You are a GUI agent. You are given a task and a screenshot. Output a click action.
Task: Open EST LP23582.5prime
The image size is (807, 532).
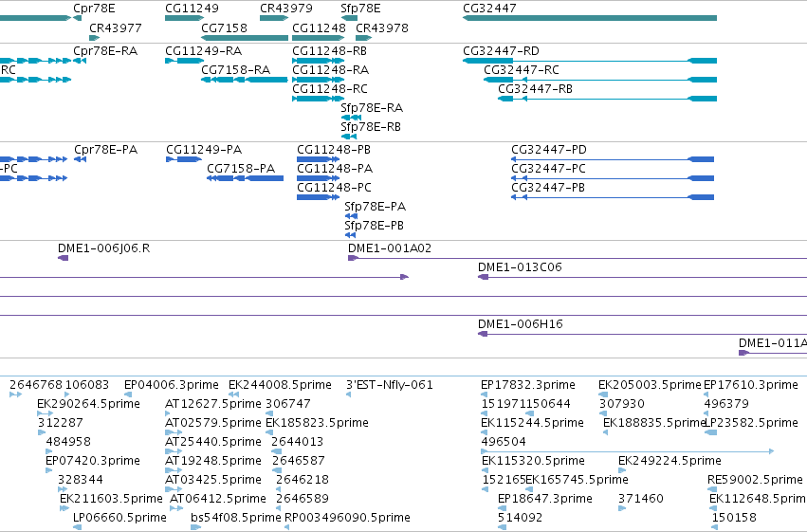pyautogui.click(x=751, y=423)
